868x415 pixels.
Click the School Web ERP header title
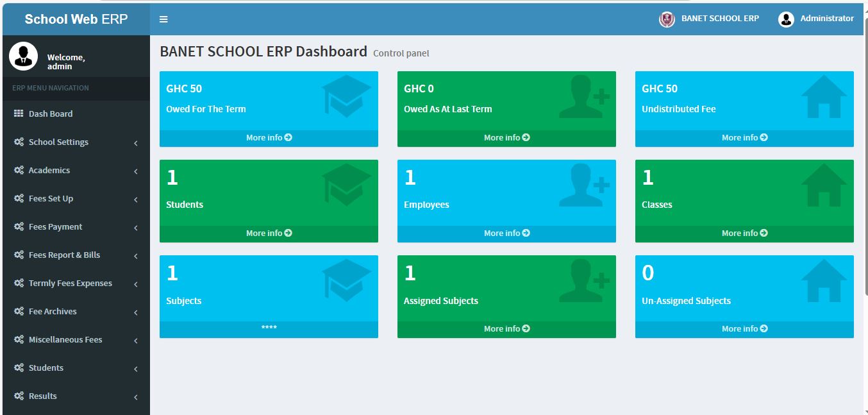point(76,19)
